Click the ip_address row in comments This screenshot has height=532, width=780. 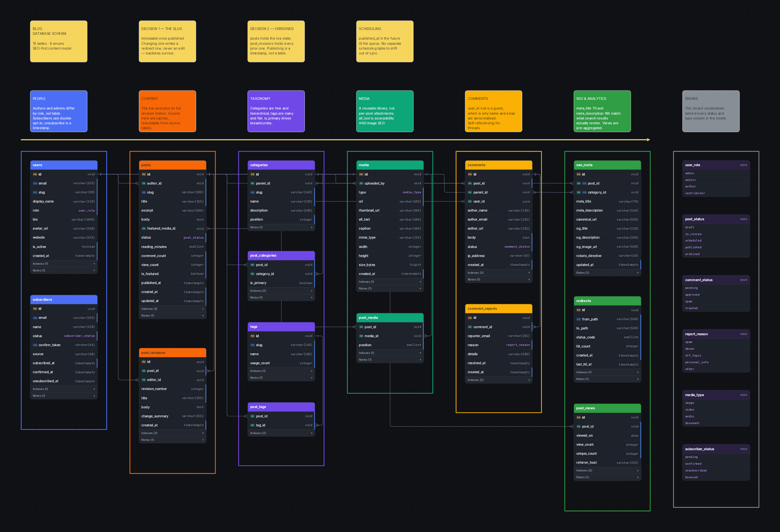coord(499,256)
